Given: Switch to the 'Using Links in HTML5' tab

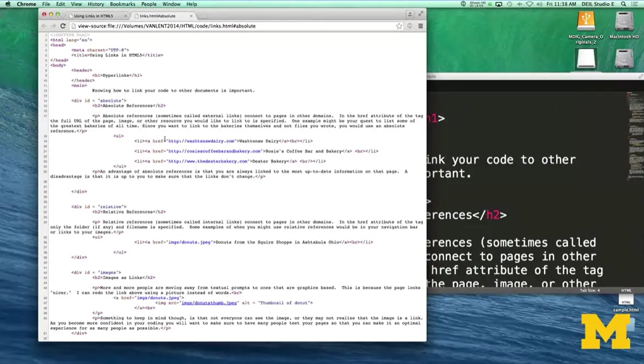Looking at the screenshot, I should click(93, 16).
